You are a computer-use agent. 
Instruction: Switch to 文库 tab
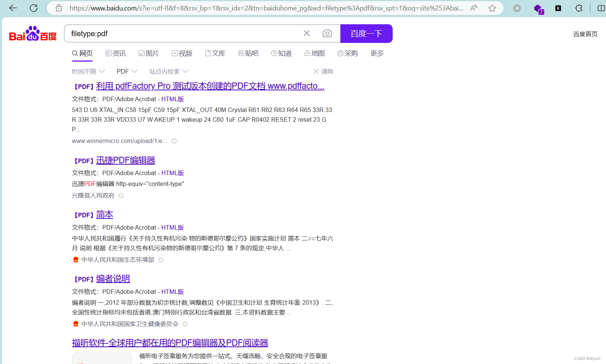coord(215,53)
